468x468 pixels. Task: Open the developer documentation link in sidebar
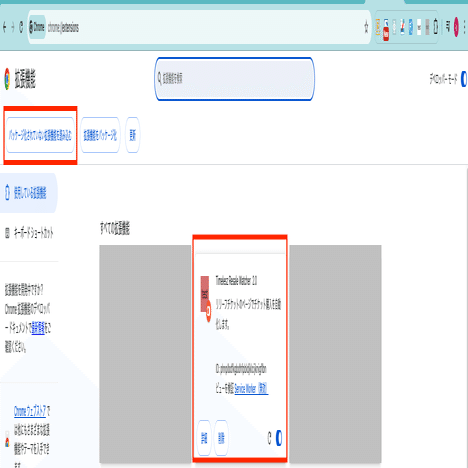(38, 329)
